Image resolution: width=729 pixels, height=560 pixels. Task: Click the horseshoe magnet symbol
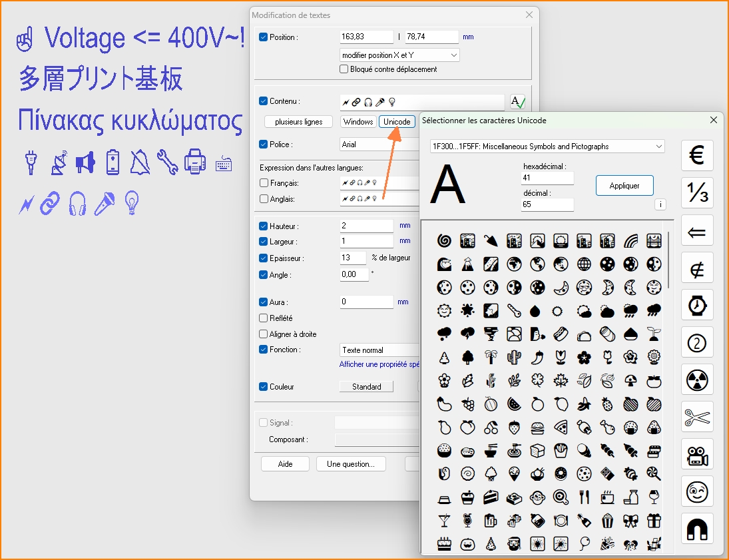pos(697,529)
